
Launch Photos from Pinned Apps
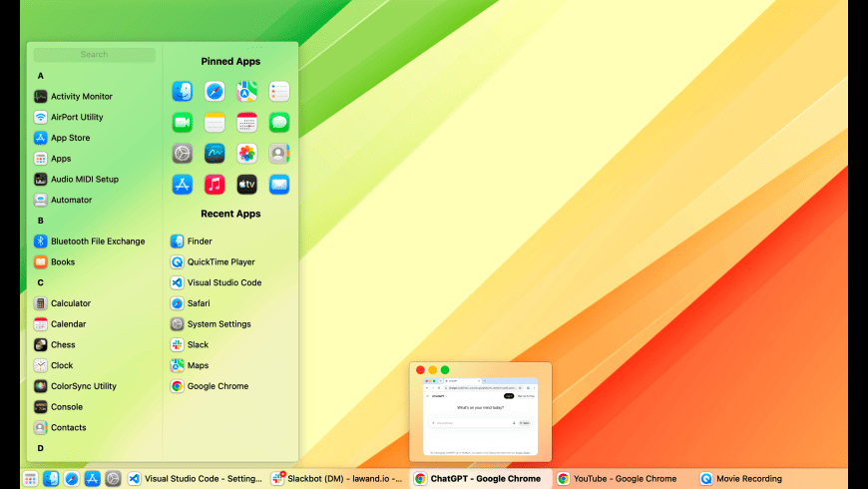point(246,154)
